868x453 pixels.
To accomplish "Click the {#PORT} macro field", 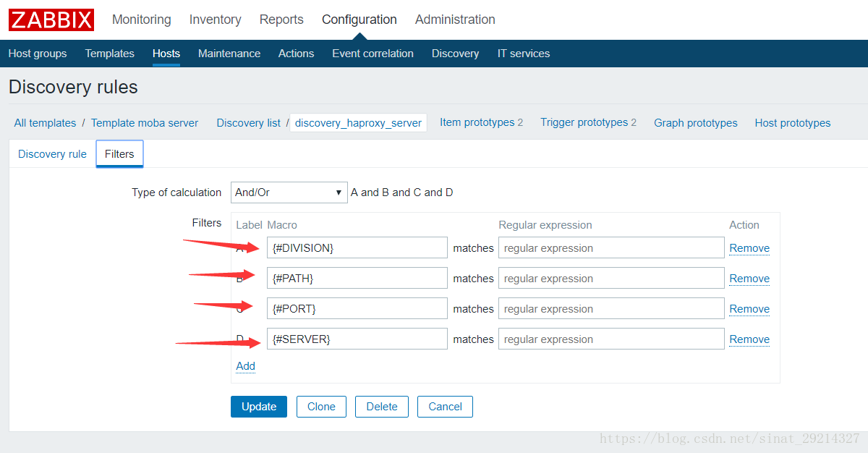I will [357, 308].
